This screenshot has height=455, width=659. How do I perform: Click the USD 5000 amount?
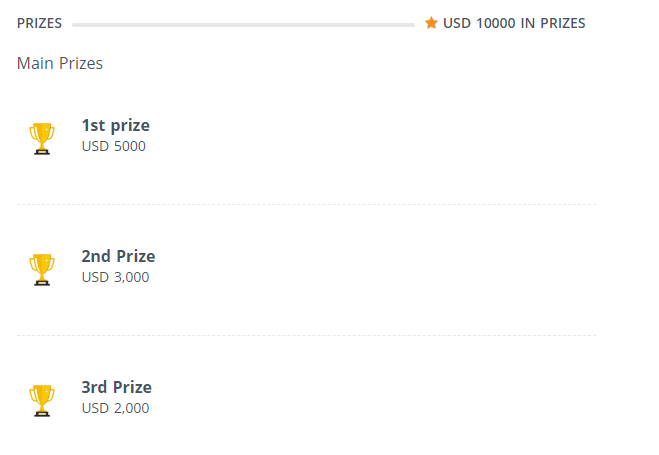tap(113, 146)
